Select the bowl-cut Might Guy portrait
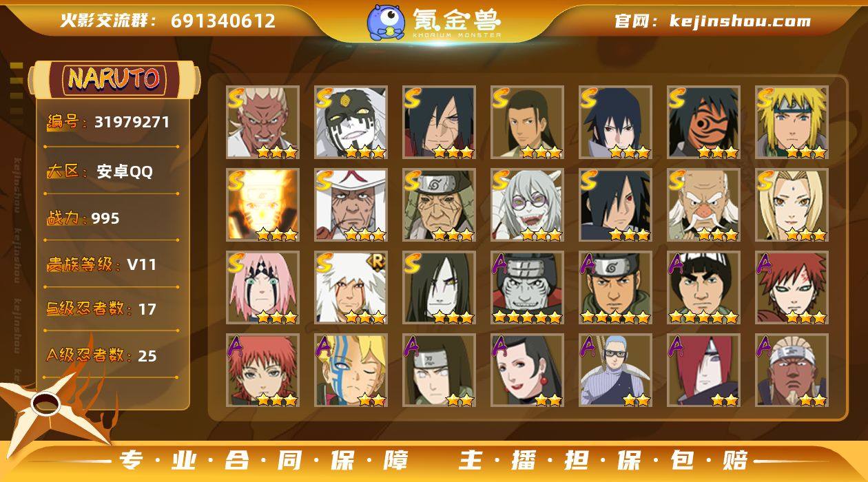Viewport: 868px width, 482px height. click(x=703, y=288)
